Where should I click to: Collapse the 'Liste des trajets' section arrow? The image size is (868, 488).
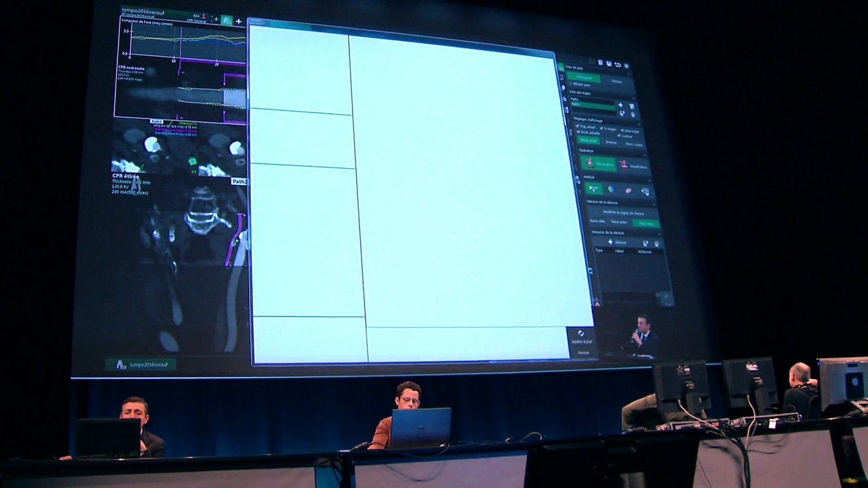click(633, 98)
